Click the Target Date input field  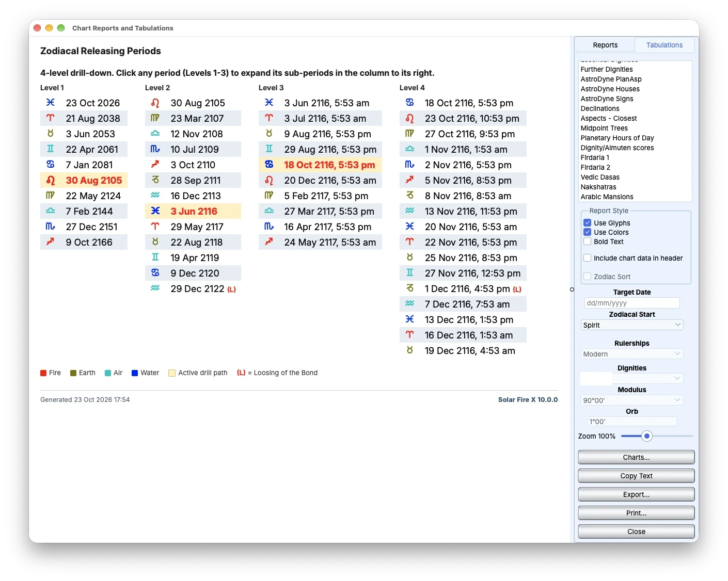click(632, 303)
